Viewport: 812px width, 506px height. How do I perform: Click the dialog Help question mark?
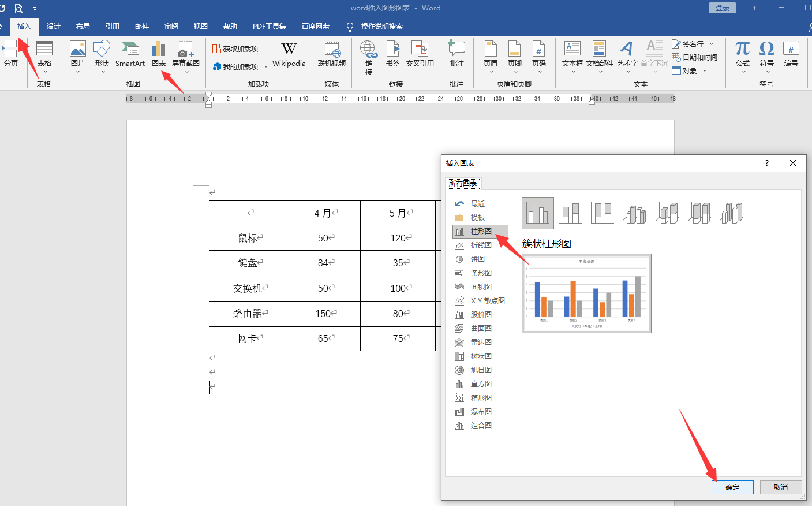[x=767, y=163]
